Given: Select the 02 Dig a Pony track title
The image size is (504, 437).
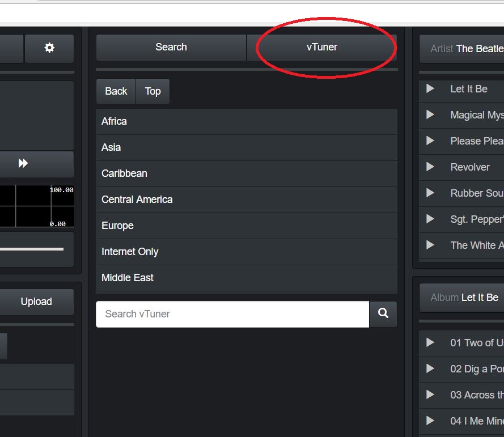Looking at the screenshot, I should click(477, 369).
